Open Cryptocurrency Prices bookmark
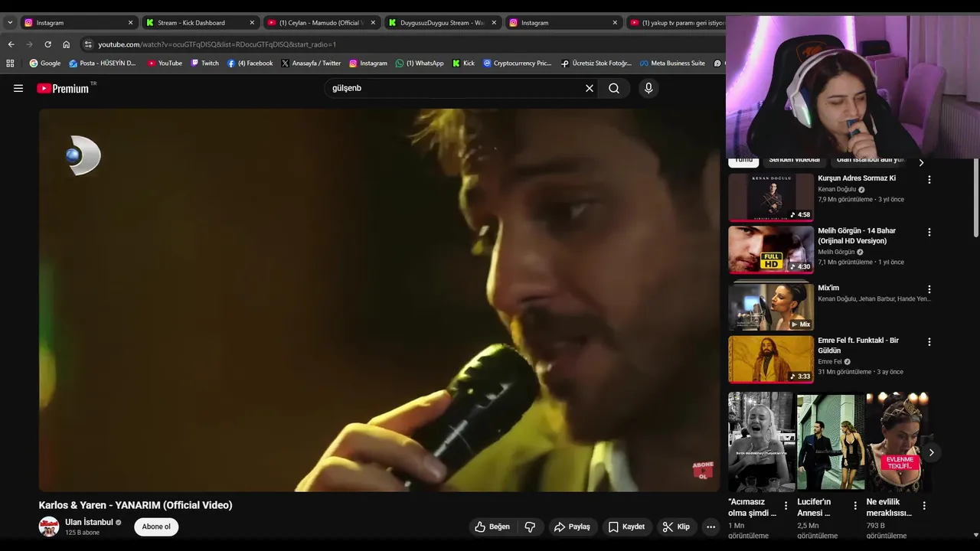The height and width of the screenshot is (551, 980). [517, 64]
